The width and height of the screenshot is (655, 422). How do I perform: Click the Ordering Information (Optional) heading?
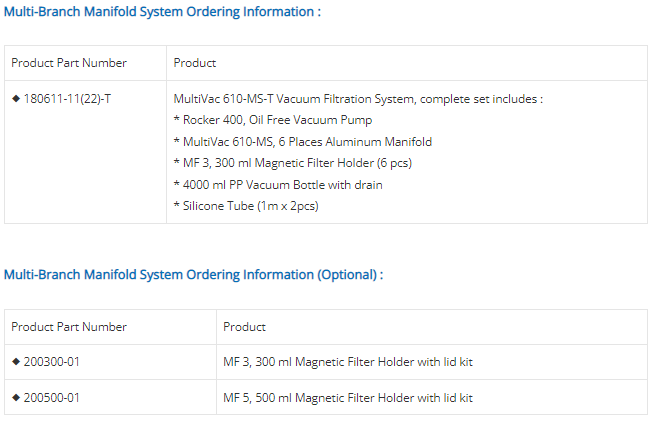193,274
